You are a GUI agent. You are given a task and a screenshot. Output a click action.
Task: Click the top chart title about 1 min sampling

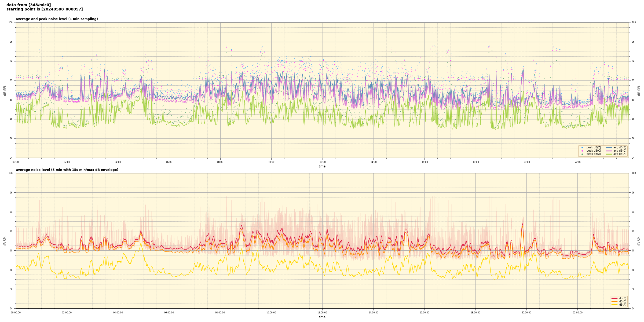tap(57, 19)
